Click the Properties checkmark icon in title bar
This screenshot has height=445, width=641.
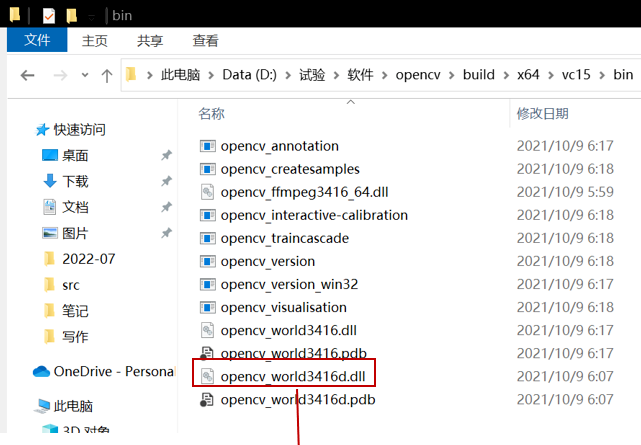(49, 16)
